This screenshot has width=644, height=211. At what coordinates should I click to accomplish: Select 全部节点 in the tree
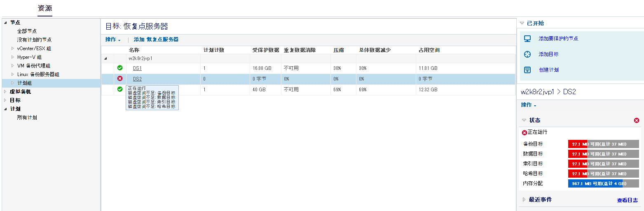click(x=27, y=31)
